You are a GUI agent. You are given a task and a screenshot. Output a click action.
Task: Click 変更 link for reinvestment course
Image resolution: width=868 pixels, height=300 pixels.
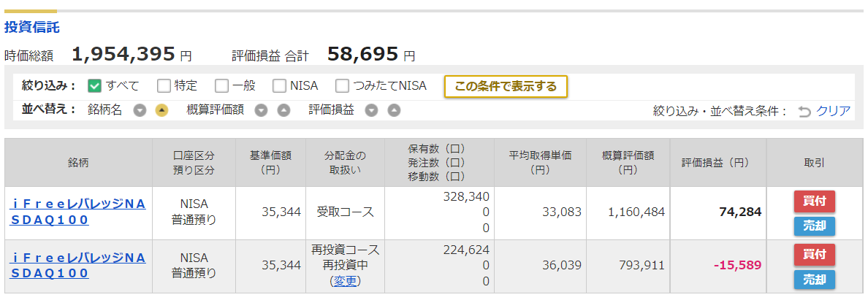346,281
